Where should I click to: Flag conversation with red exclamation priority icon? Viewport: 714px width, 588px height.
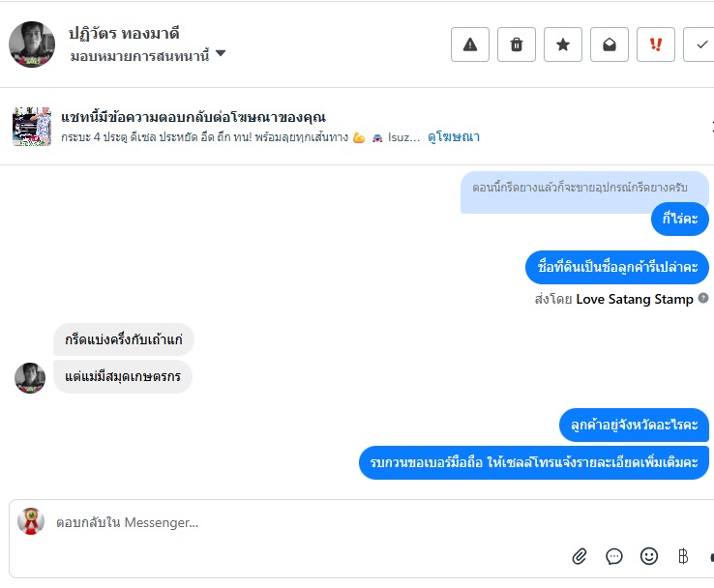pos(656,44)
